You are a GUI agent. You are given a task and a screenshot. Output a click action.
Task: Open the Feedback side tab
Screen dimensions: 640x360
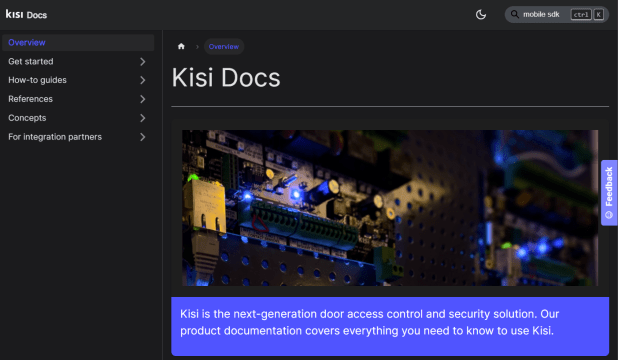point(609,193)
